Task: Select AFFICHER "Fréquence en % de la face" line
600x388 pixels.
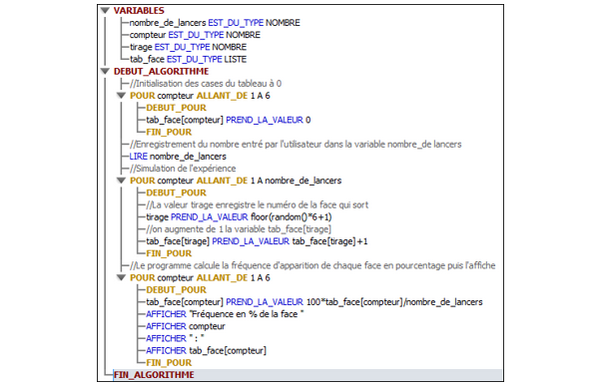Action: pos(225,314)
